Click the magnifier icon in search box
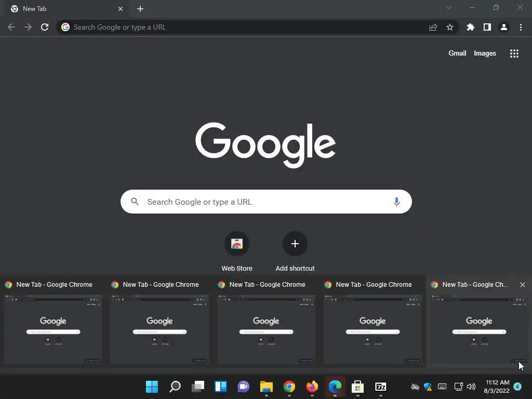Viewport: 532px width, 399px height. pyautogui.click(x=135, y=202)
